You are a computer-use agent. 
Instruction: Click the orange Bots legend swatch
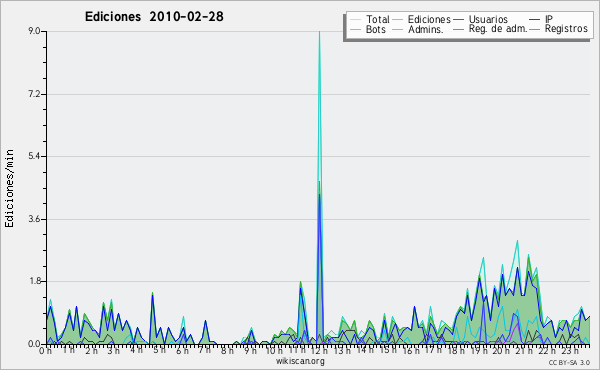tap(355, 29)
